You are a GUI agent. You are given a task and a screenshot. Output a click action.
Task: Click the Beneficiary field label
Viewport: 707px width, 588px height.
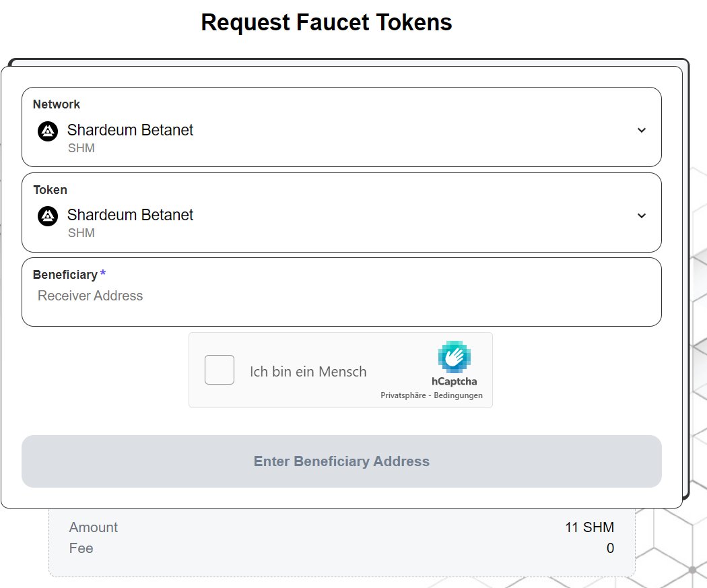(65, 275)
